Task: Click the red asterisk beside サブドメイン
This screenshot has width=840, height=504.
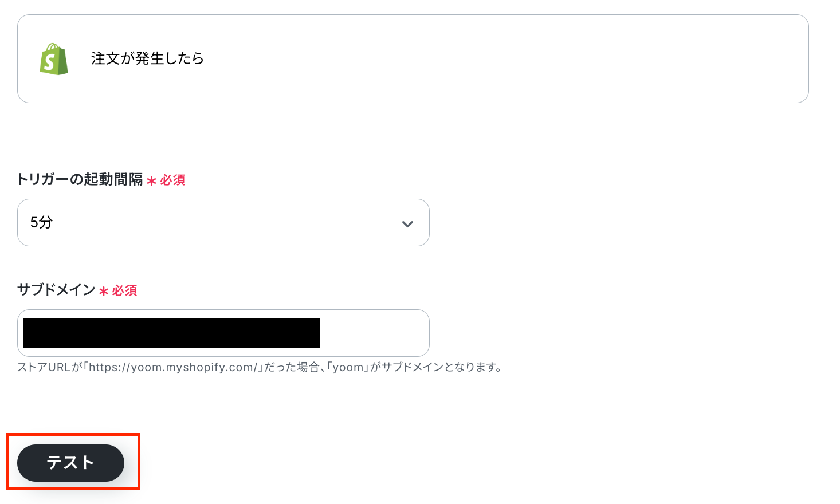Action: pyautogui.click(x=104, y=292)
